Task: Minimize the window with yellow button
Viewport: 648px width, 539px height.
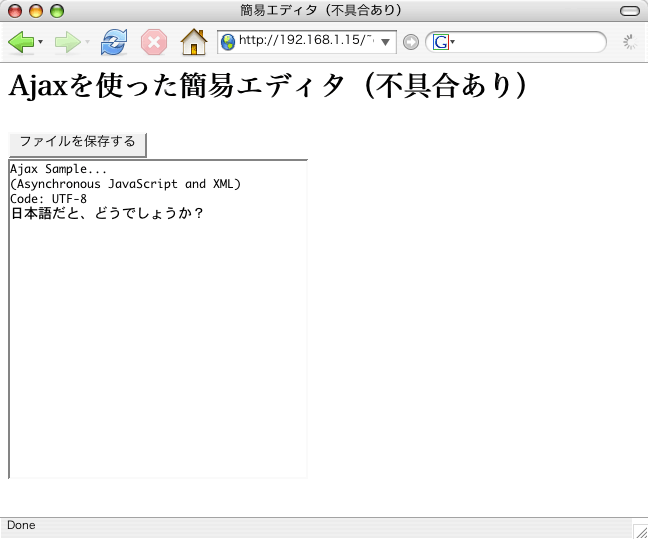Action: (x=36, y=11)
